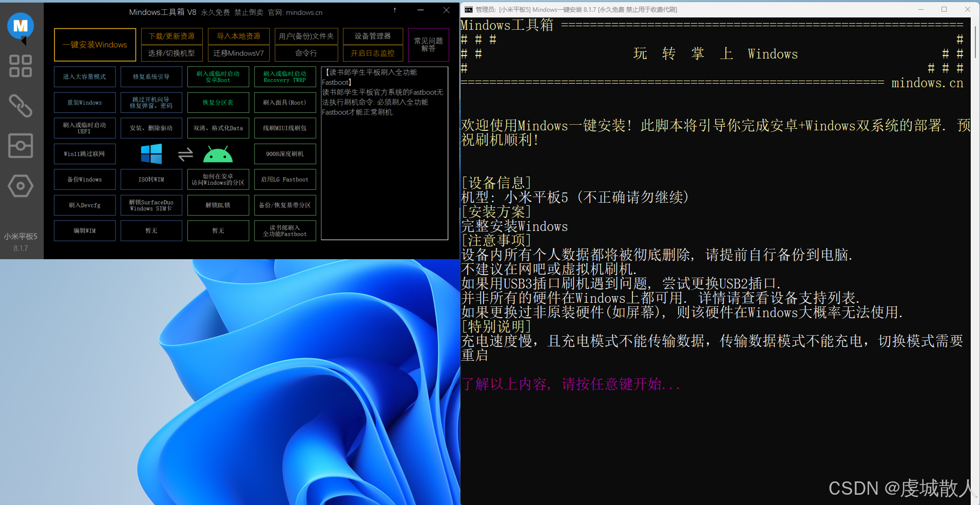Close the Mindows toolbox window
This screenshot has height=505, width=980.
tap(446, 10)
